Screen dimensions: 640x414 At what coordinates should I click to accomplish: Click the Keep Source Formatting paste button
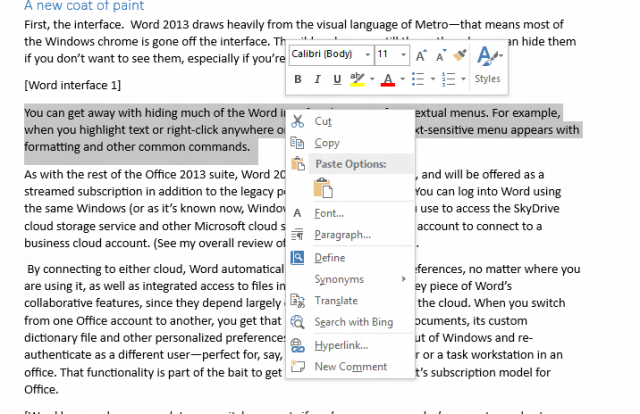(x=323, y=188)
